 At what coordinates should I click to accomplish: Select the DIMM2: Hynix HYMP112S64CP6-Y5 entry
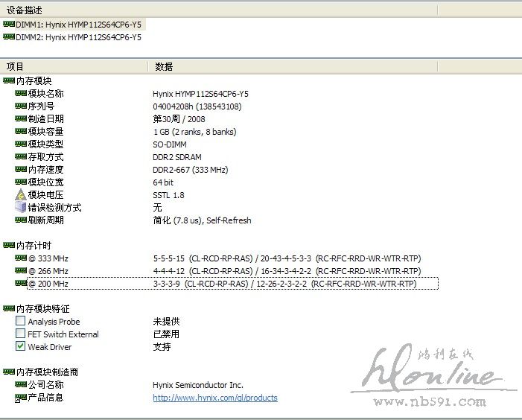(x=79, y=37)
